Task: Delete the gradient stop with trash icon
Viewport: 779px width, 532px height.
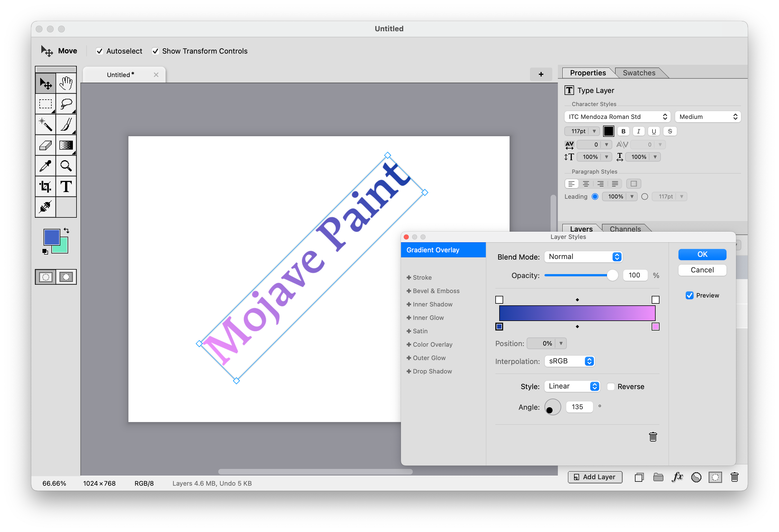Action: click(653, 437)
